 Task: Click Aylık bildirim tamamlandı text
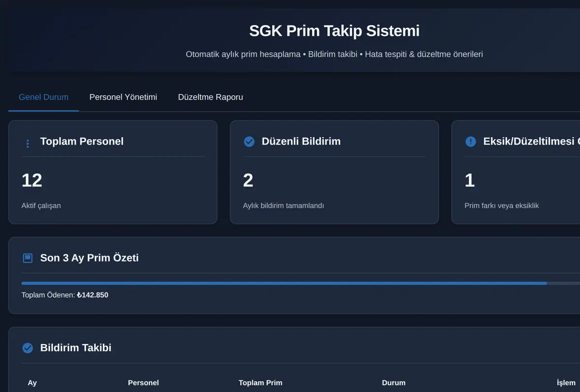point(283,205)
